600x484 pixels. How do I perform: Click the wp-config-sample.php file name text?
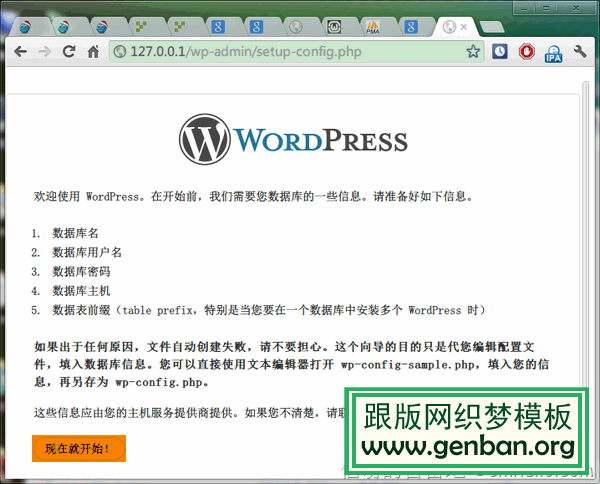coord(407,365)
